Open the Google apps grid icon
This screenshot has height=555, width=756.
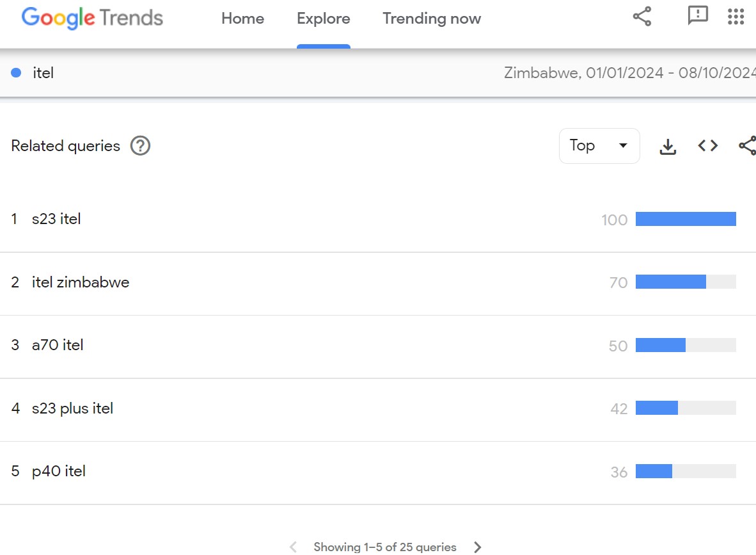[736, 17]
